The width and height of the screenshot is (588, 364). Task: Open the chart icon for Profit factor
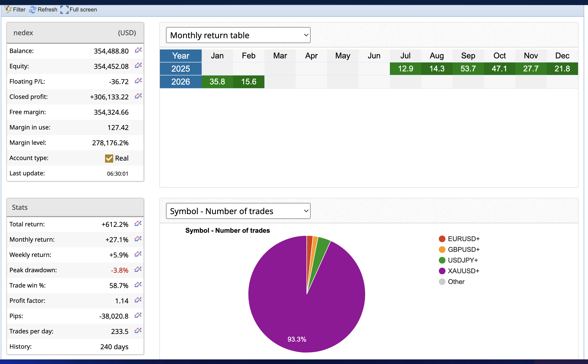(x=138, y=300)
